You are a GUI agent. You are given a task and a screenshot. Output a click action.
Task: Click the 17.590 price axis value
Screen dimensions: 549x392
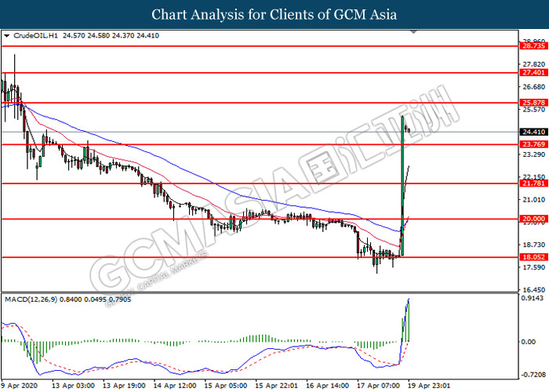[x=533, y=267]
